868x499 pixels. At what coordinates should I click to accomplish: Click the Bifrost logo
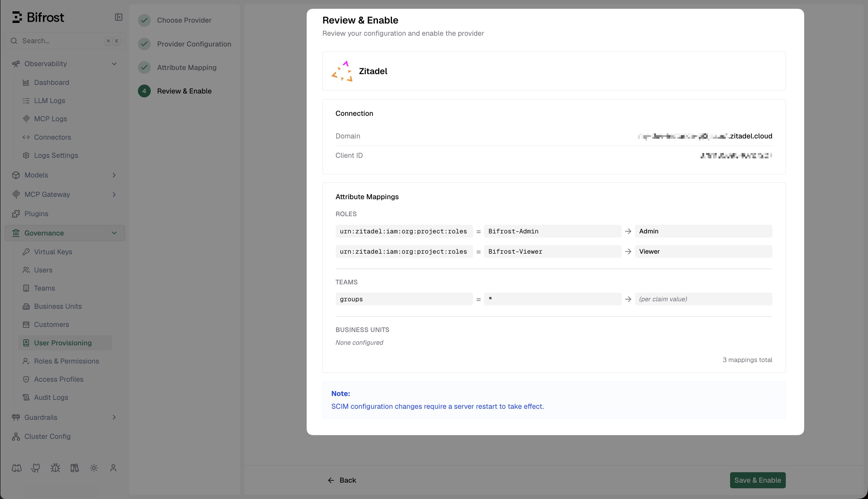point(38,17)
